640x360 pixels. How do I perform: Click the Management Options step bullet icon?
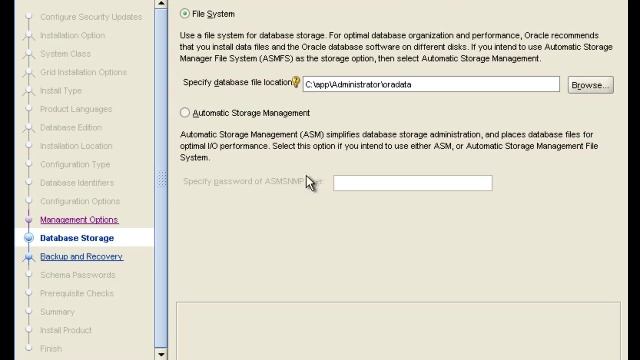coord(29,220)
